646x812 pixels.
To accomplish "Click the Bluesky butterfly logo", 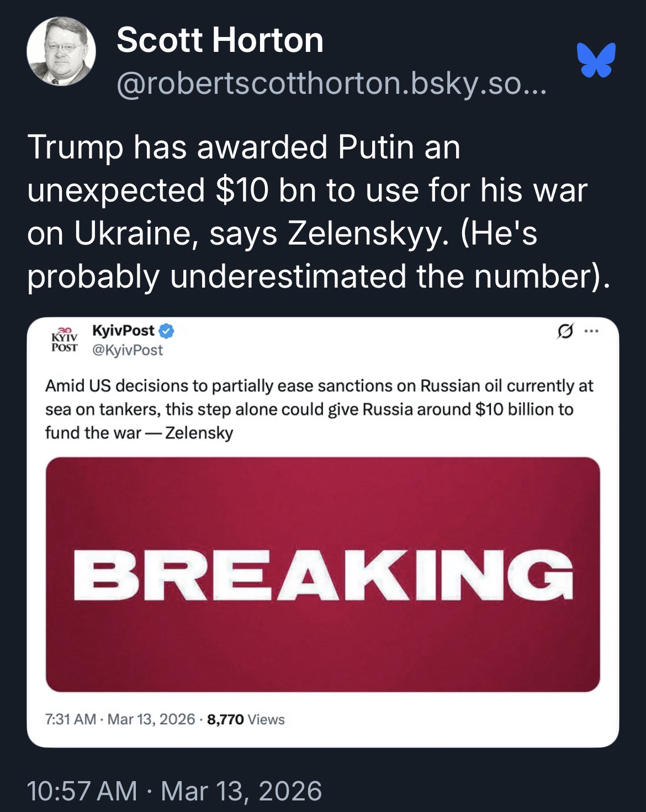I will [x=596, y=59].
